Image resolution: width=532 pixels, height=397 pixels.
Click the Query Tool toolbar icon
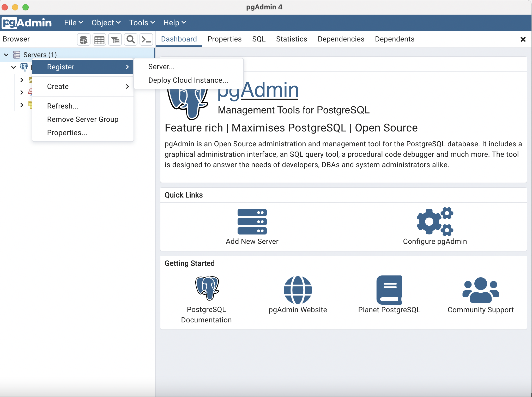83,40
